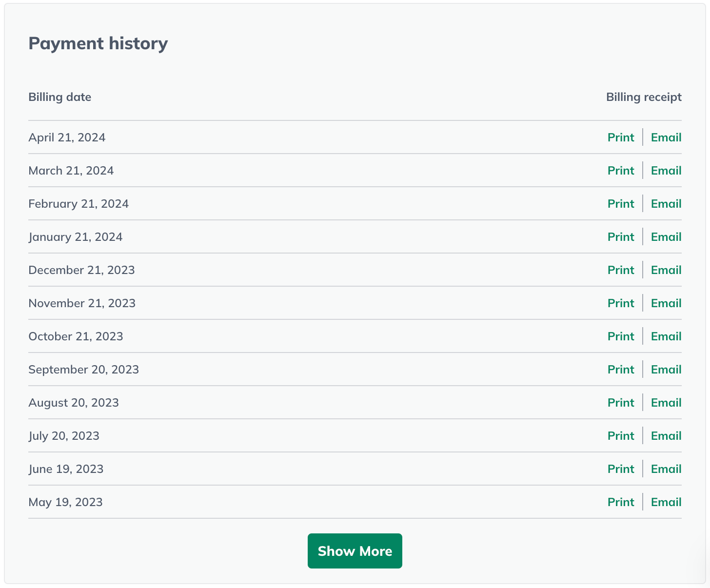Viewport: 710px width, 588px height.
Task: Email the February 21, 2024 receipt
Action: point(666,204)
